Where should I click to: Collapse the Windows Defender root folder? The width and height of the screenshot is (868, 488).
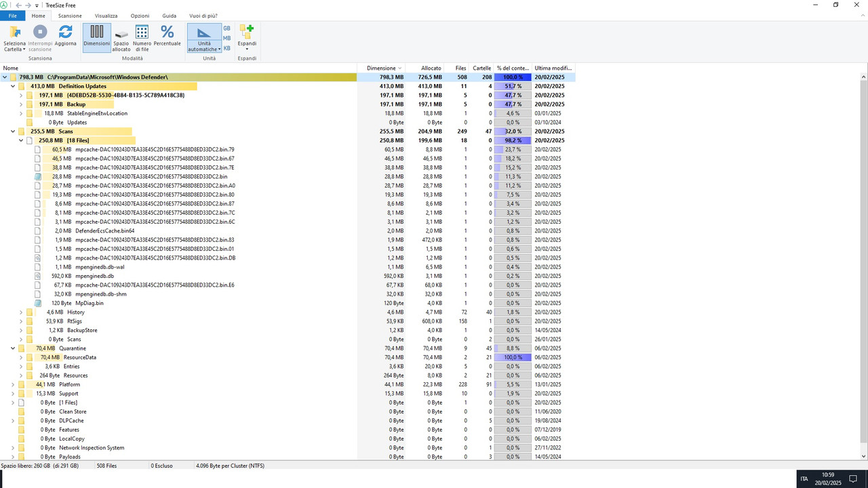(x=5, y=77)
